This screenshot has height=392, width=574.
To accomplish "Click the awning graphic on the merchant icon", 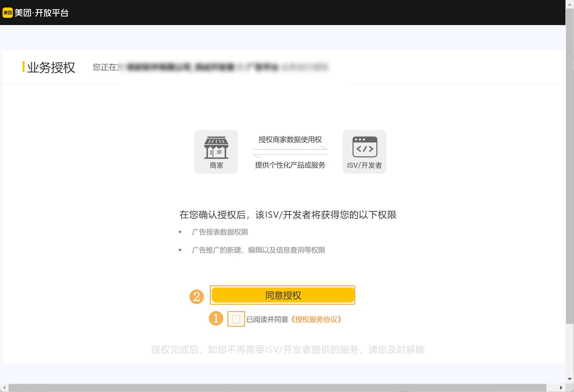I will [x=216, y=142].
